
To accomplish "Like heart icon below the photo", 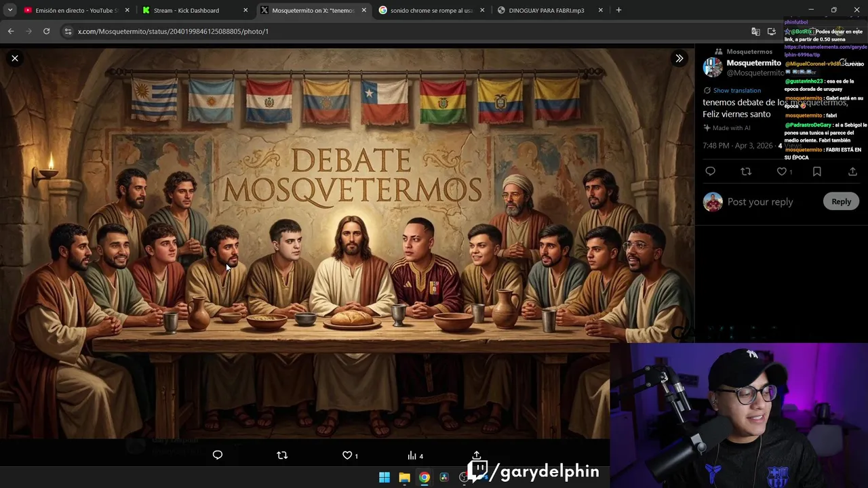I will click(347, 455).
